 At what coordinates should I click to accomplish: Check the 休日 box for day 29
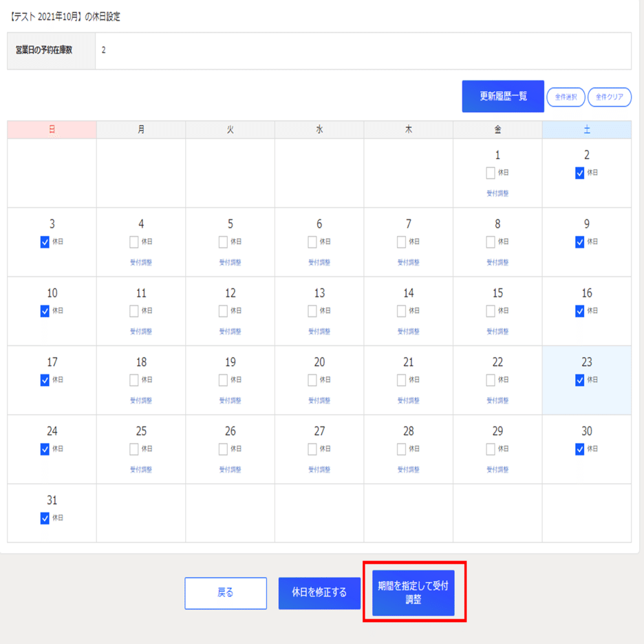coord(490,449)
